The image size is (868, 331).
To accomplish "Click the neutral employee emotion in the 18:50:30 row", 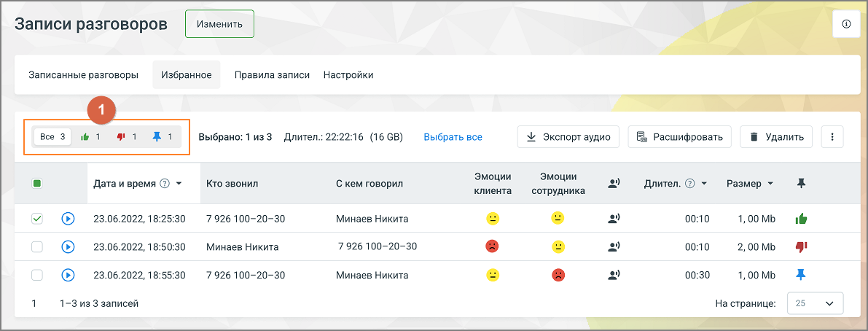I will [558, 246].
